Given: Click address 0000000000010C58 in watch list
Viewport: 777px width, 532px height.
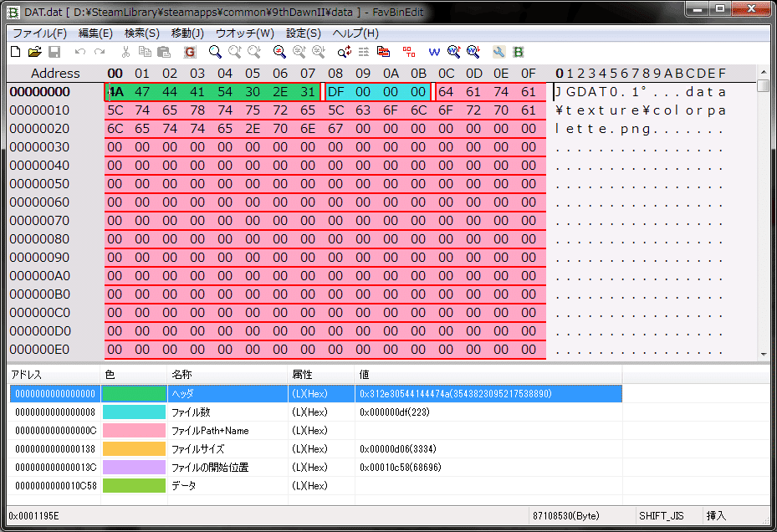Looking at the screenshot, I should pyautogui.click(x=56, y=485).
